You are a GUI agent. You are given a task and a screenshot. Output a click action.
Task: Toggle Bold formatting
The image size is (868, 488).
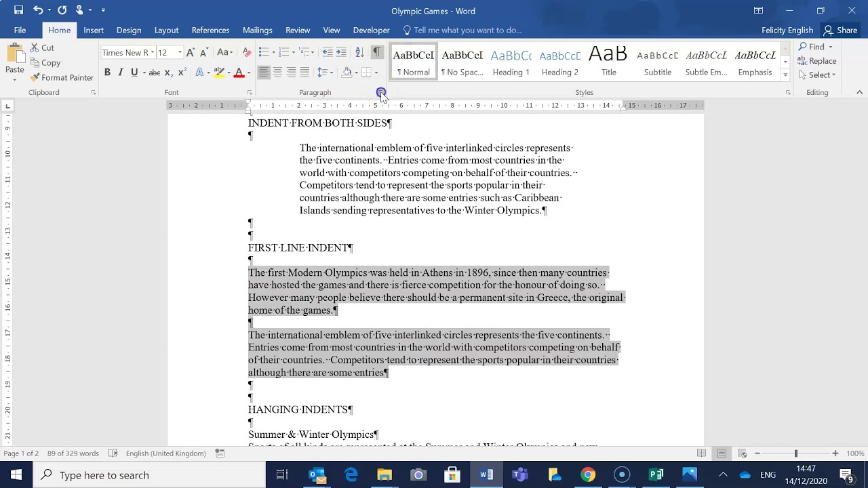[x=107, y=73]
